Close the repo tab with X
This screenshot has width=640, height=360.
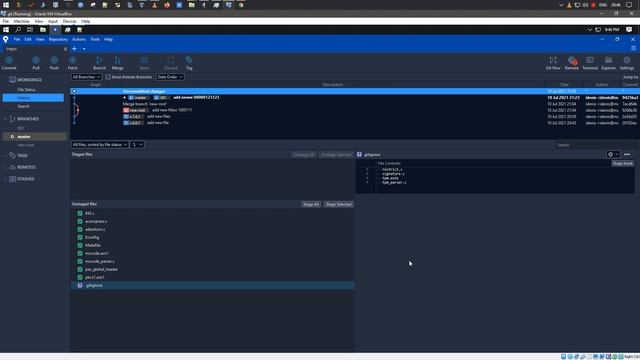[x=65, y=49]
